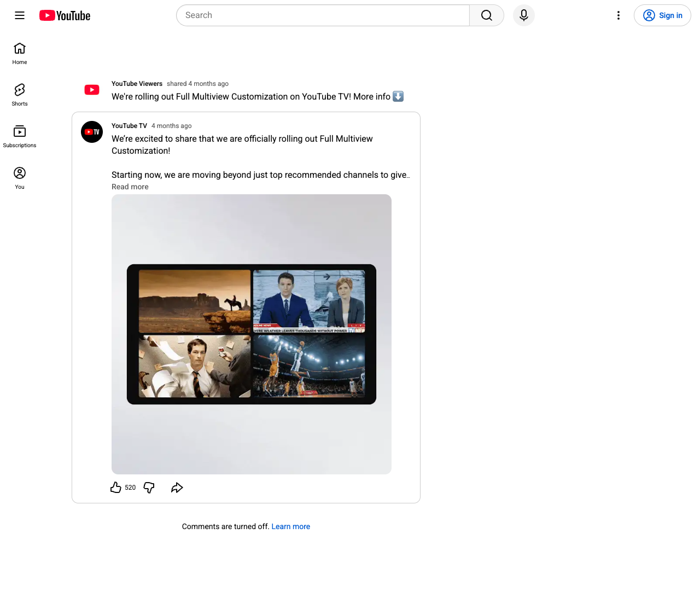
Task: Open the YouTube Viewers channel name
Action: coord(137,84)
